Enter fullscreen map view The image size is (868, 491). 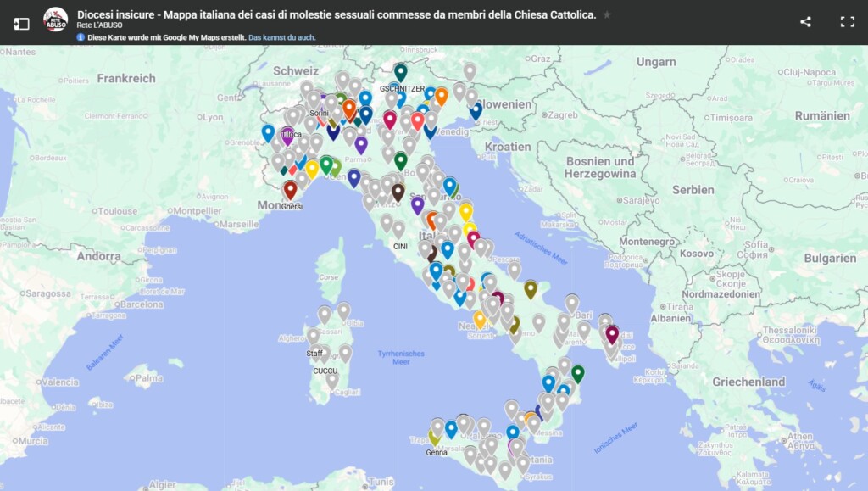pyautogui.click(x=847, y=22)
